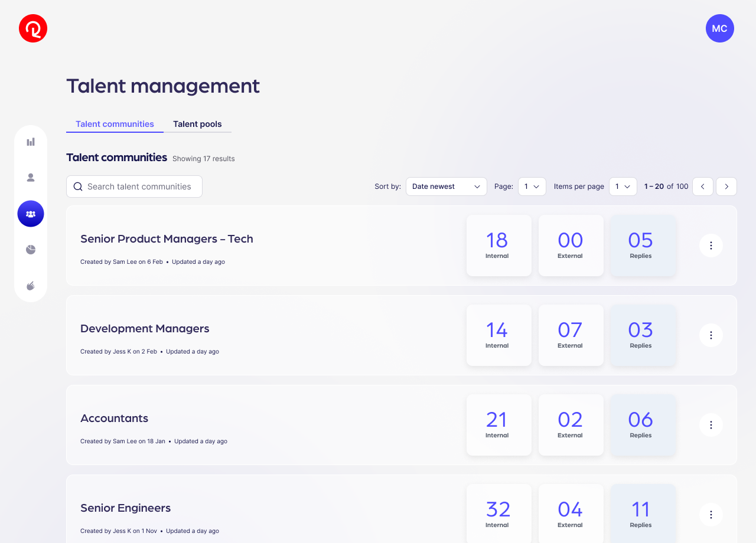Expand the Items per page dropdown

click(623, 187)
